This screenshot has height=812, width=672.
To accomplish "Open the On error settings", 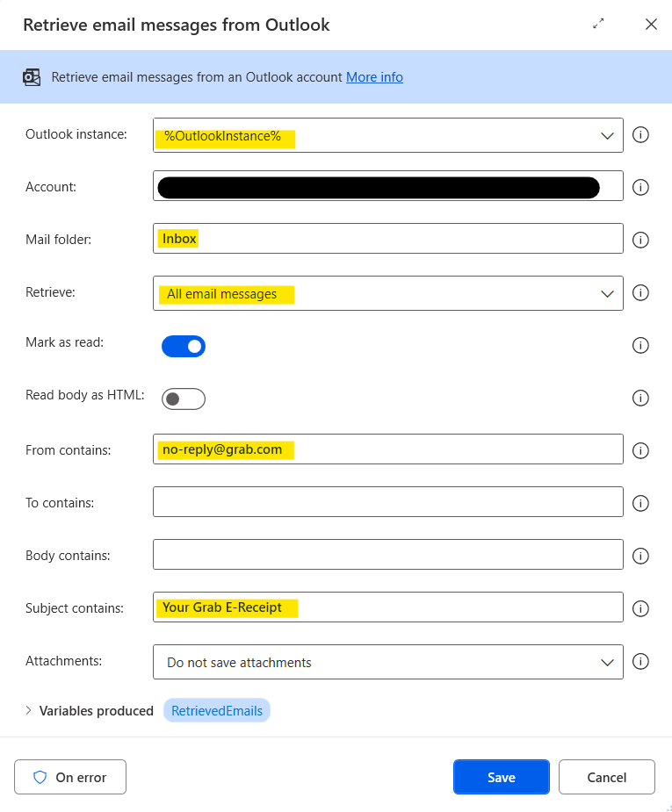I will [x=70, y=777].
